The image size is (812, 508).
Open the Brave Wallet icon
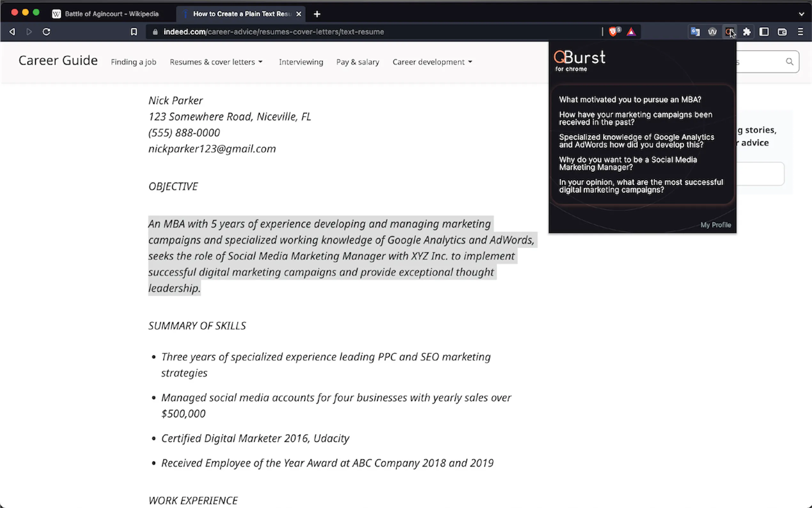782,32
